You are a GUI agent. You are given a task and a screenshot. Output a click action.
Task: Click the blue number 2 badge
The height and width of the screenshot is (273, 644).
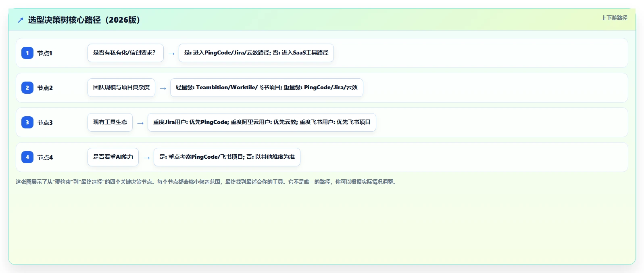(x=27, y=88)
